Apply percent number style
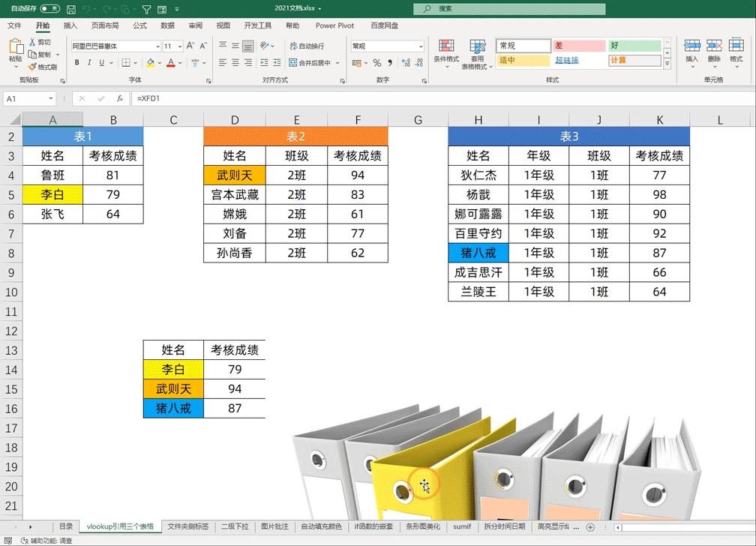The height and width of the screenshot is (546, 756). [x=377, y=63]
